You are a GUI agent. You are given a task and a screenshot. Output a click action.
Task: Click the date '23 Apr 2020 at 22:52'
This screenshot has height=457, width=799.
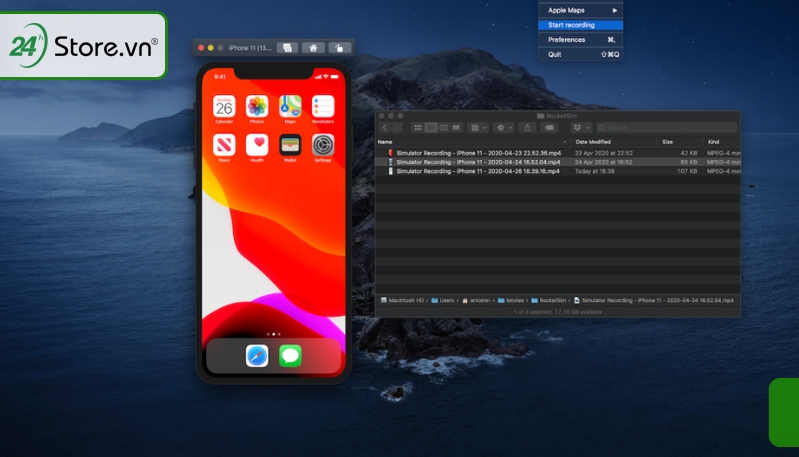coord(604,153)
